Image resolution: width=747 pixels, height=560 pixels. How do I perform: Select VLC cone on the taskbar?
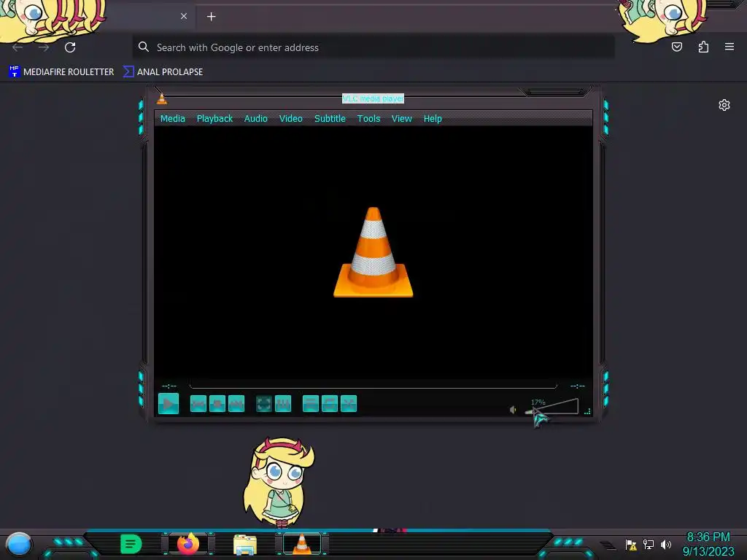pyautogui.click(x=301, y=544)
